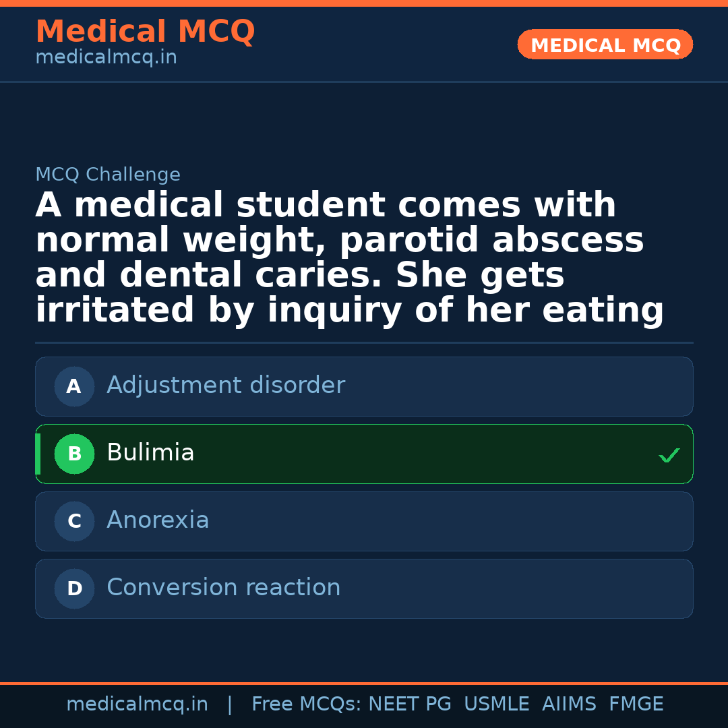Select the letter D option circle
728x728 pixels.
[74, 589]
